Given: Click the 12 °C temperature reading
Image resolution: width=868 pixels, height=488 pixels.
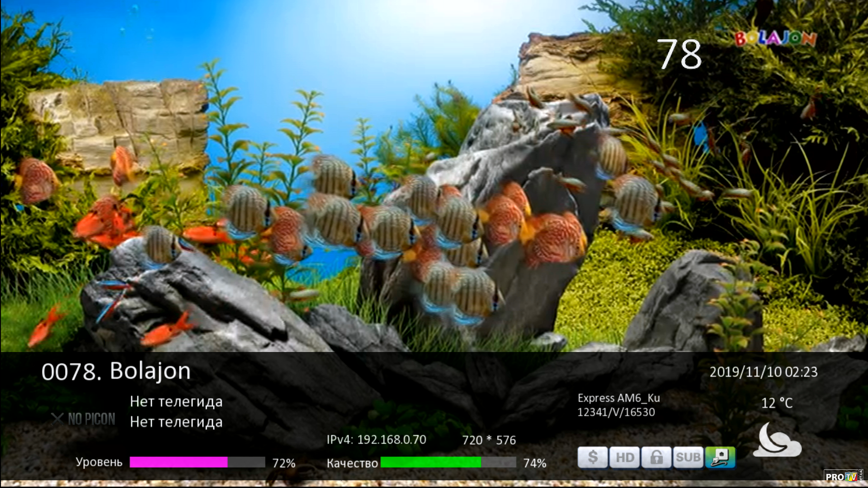Looking at the screenshot, I should [777, 403].
